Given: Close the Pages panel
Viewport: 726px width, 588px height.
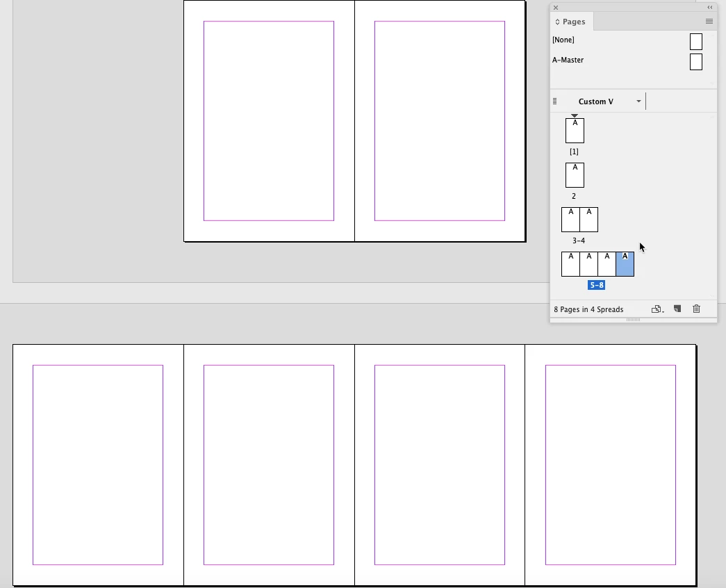Looking at the screenshot, I should 556,8.
